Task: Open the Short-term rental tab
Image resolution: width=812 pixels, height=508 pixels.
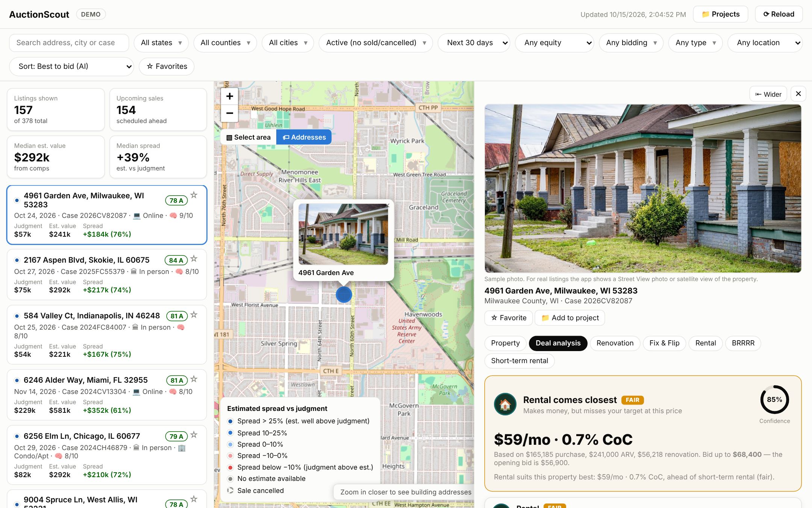Action: pos(520,361)
